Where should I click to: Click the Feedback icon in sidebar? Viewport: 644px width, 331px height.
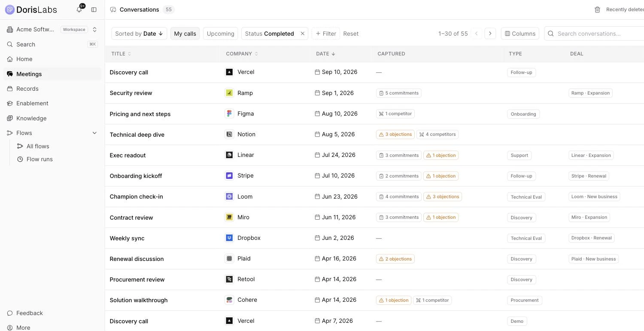10,313
